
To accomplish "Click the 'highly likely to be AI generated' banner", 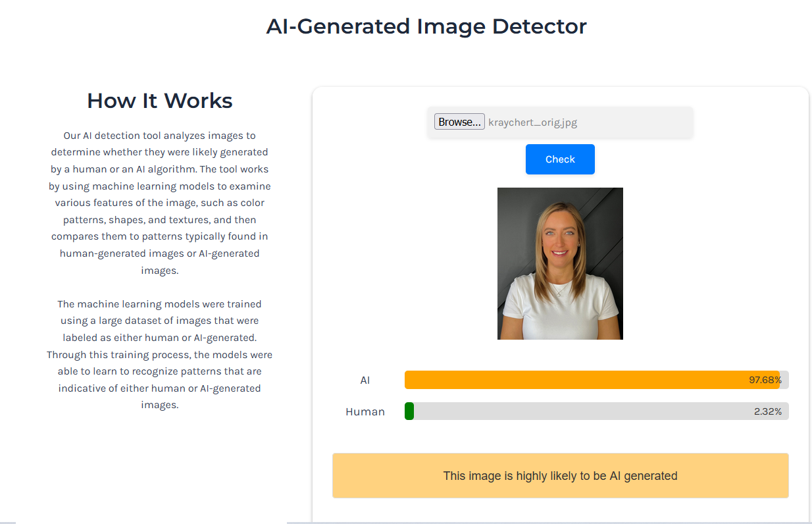I will [x=560, y=475].
